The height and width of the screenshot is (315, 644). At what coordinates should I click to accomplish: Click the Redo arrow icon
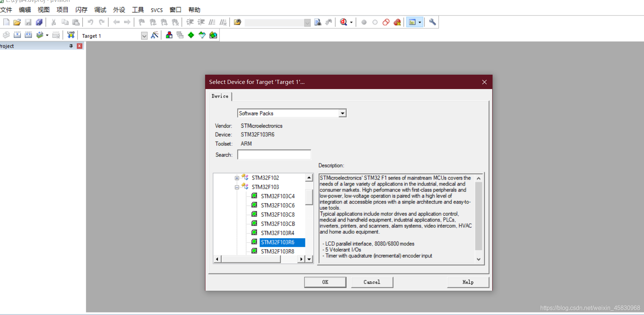click(102, 22)
